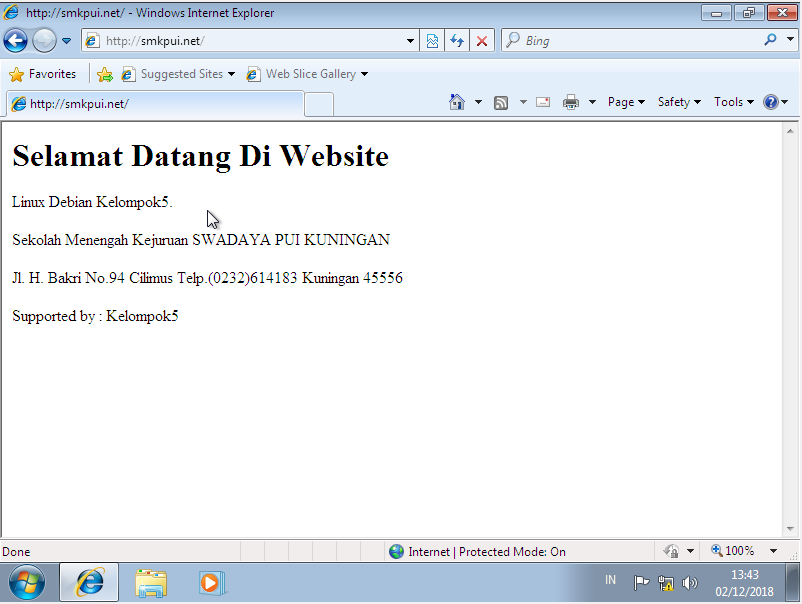Open the Help question mark button
The height and width of the screenshot is (604, 802).
(x=771, y=102)
